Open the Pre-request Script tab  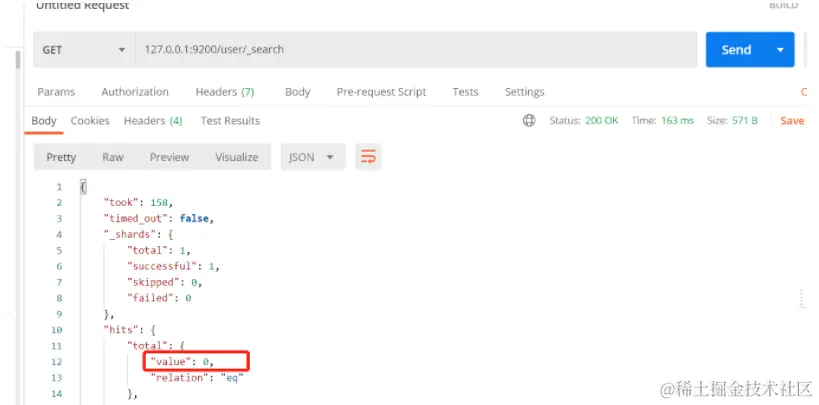point(381,92)
